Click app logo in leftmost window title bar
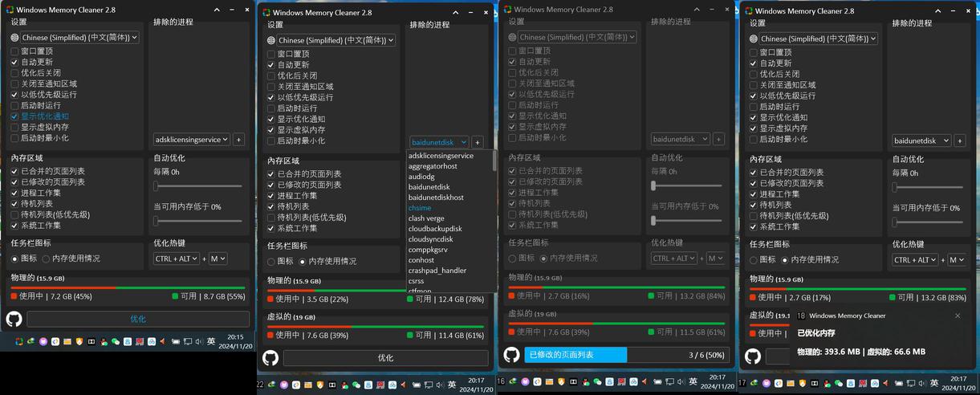 (9, 10)
